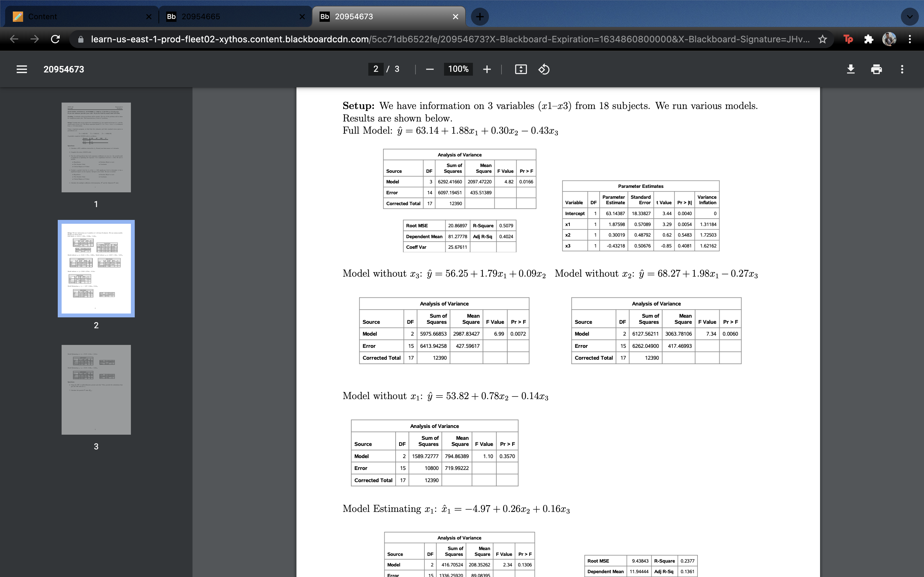Zoom out the PDF document
This screenshot has width=924, height=577.
point(430,69)
